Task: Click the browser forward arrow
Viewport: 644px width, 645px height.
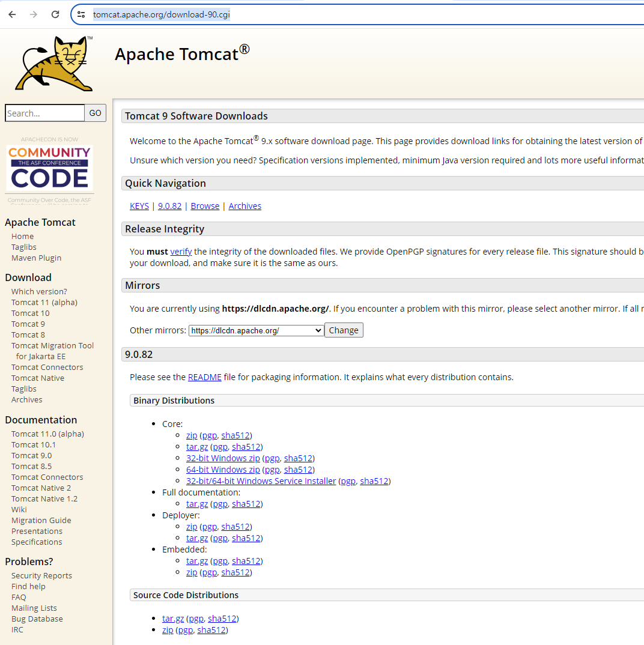Action: click(x=34, y=14)
